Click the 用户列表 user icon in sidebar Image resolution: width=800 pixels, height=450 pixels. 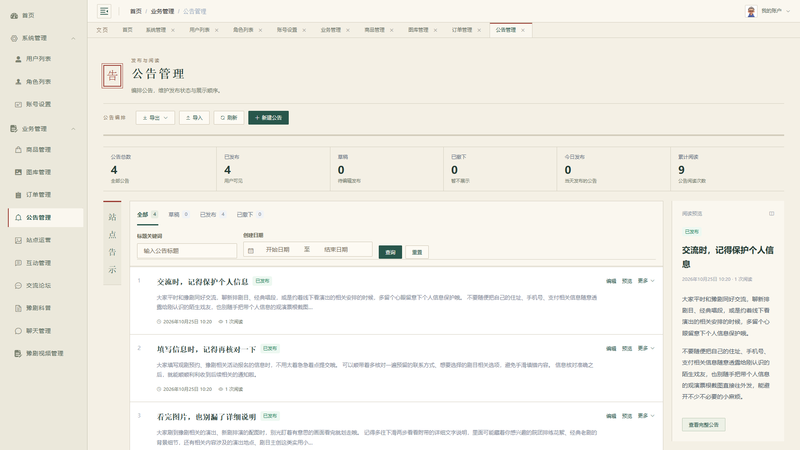click(x=18, y=59)
